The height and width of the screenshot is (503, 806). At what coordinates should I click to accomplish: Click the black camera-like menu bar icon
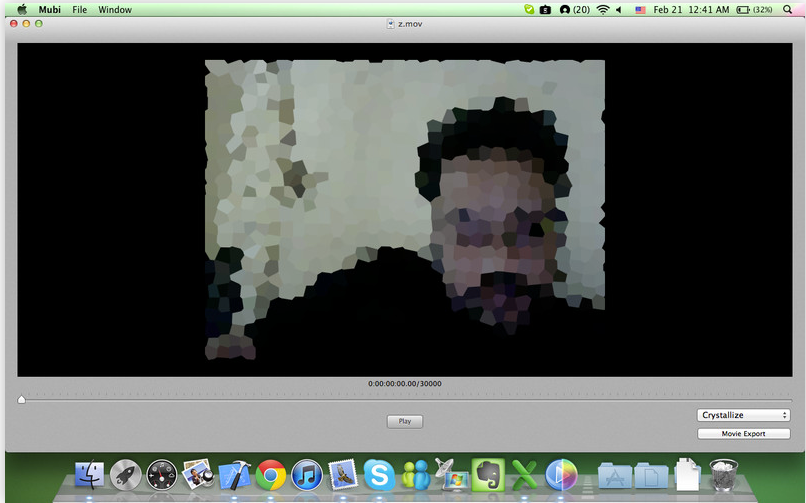coord(545,10)
